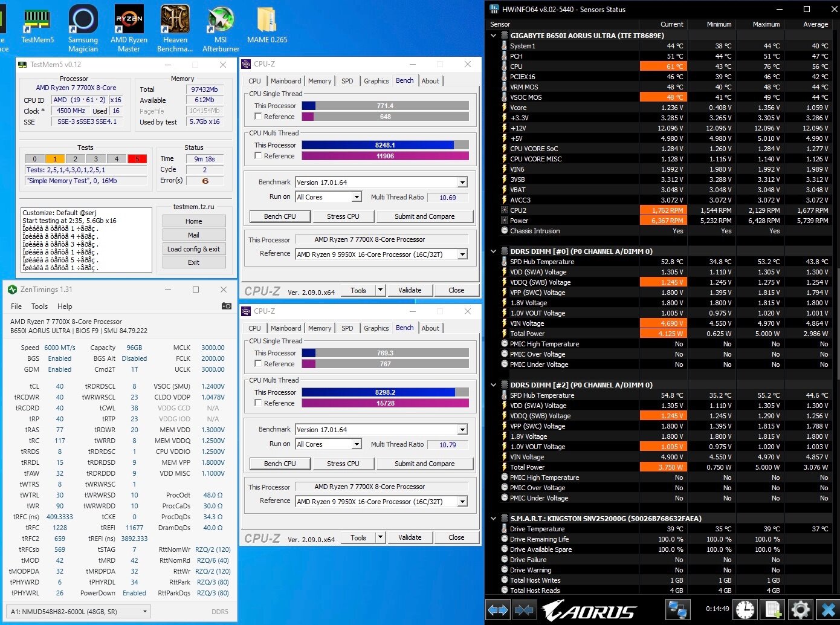
Task: Click the fan icon beside CPU2 sensor
Action: pyautogui.click(x=504, y=210)
